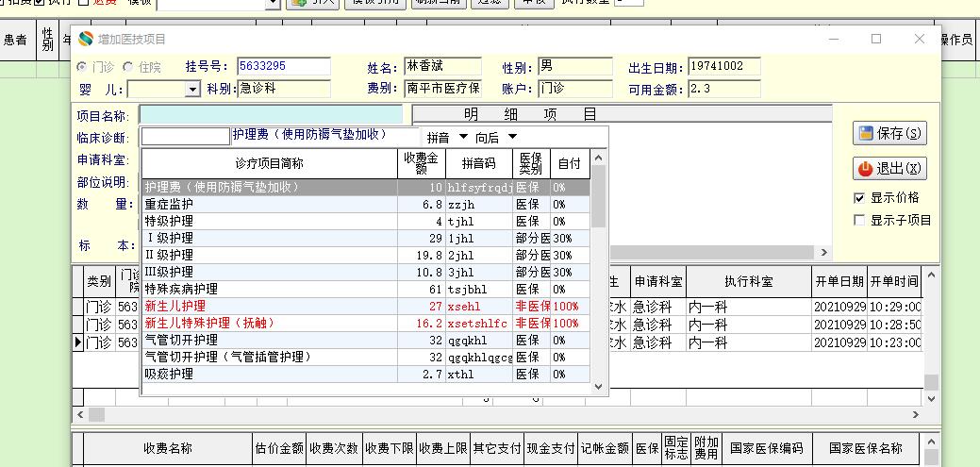Screen dimensions: 980x467
Task: Click 开单时间 column header
Action: click(x=894, y=282)
